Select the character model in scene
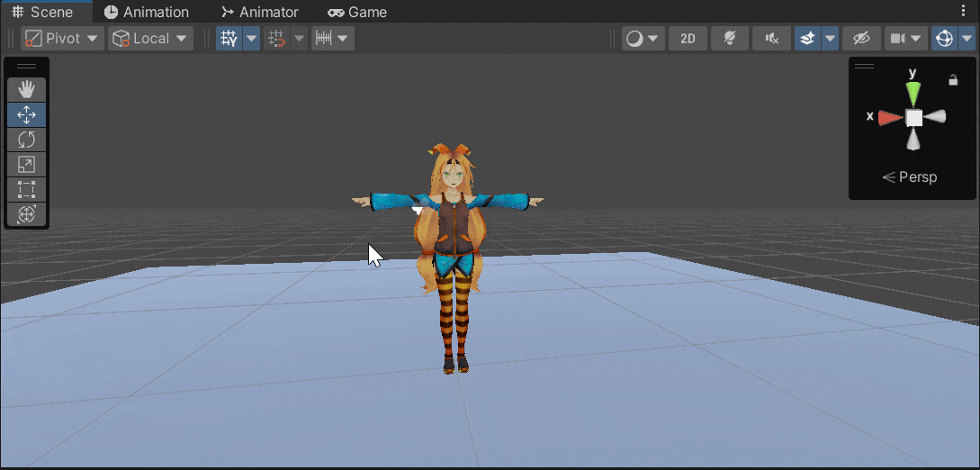Viewport: 980px width, 470px height. [455, 257]
